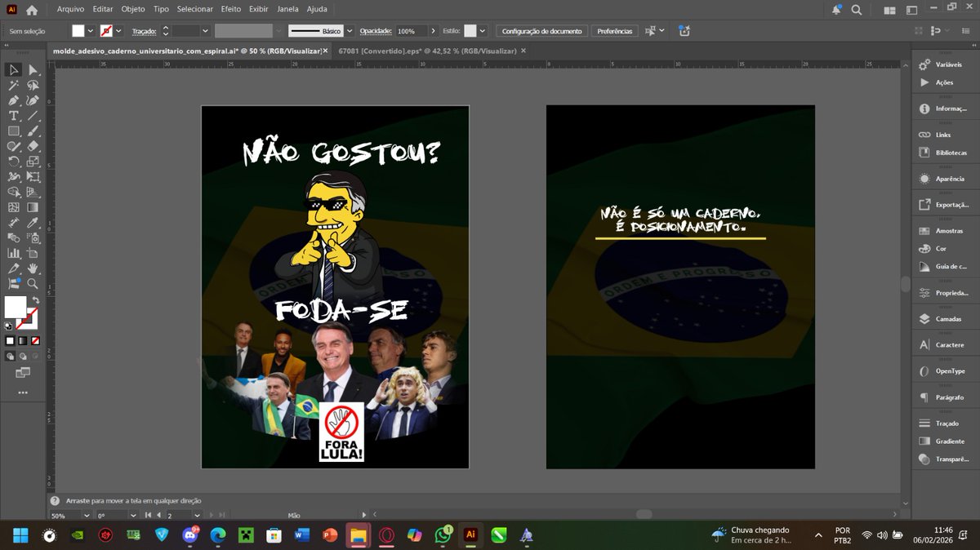The image size is (980, 550).
Task: Click the Preferências button
Action: pos(614,31)
